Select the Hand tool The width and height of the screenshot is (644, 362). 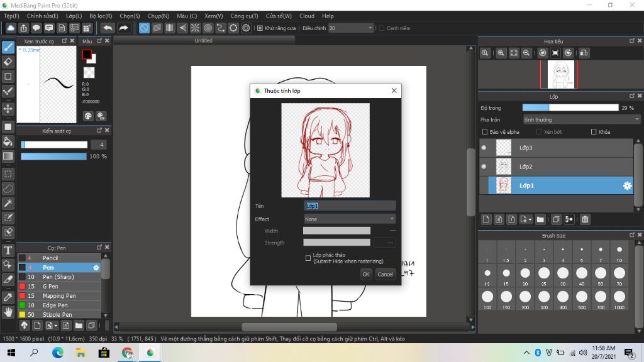[8, 312]
